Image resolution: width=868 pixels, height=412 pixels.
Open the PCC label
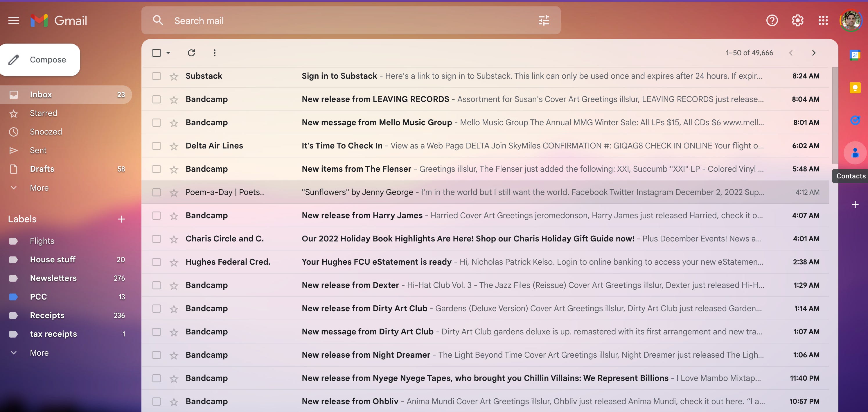click(x=66, y=297)
